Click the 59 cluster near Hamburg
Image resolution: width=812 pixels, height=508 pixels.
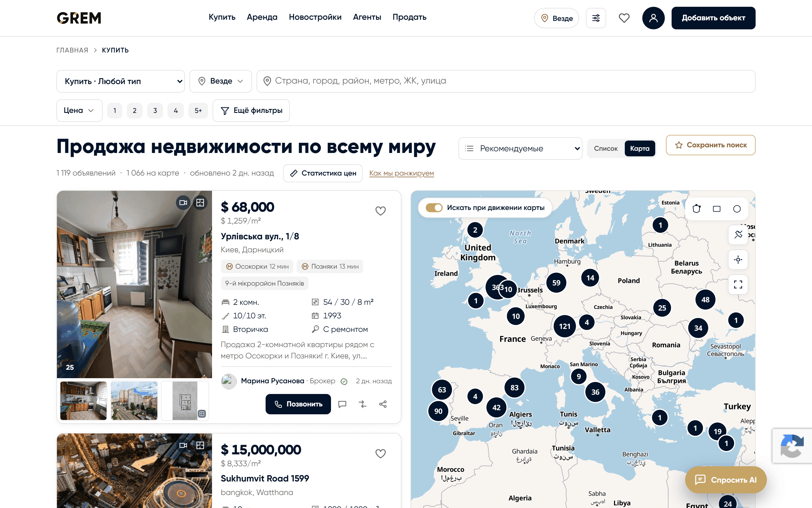pyautogui.click(x=556, y=283)
